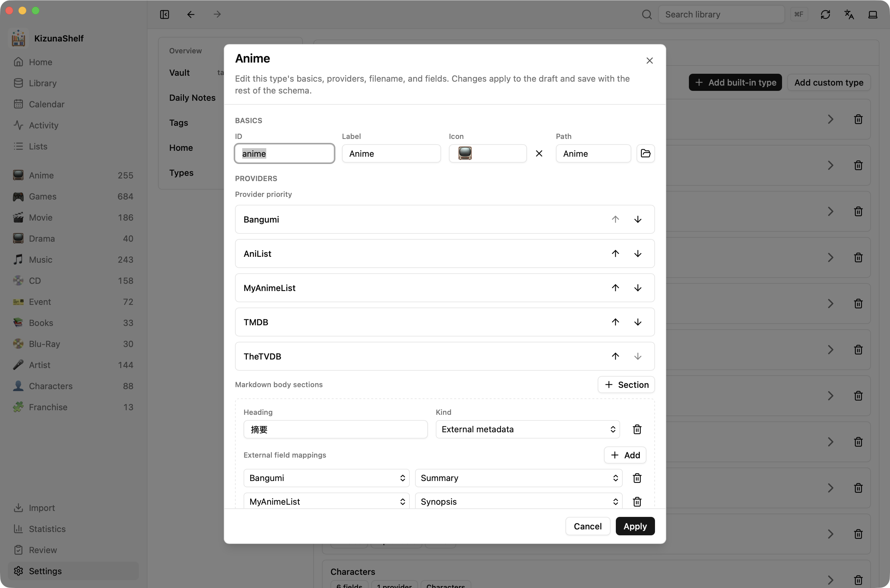Delete the 摘要 section with trash icon
Image resolution: width=890 pixels, height=588 pixels.
637,429
